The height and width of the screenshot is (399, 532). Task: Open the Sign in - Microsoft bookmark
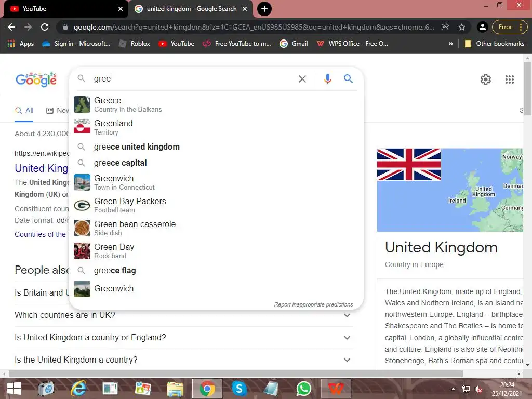pos(76,44)
